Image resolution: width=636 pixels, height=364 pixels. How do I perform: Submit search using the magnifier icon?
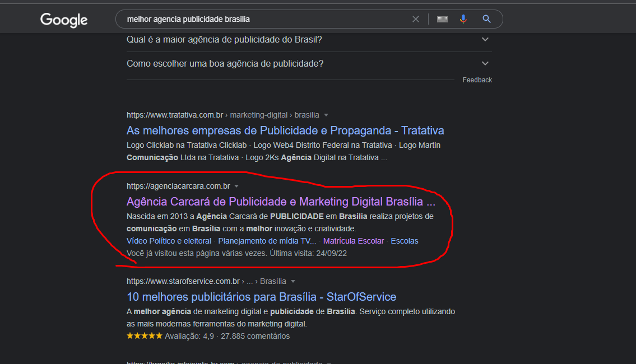click(x=487, y=19)
